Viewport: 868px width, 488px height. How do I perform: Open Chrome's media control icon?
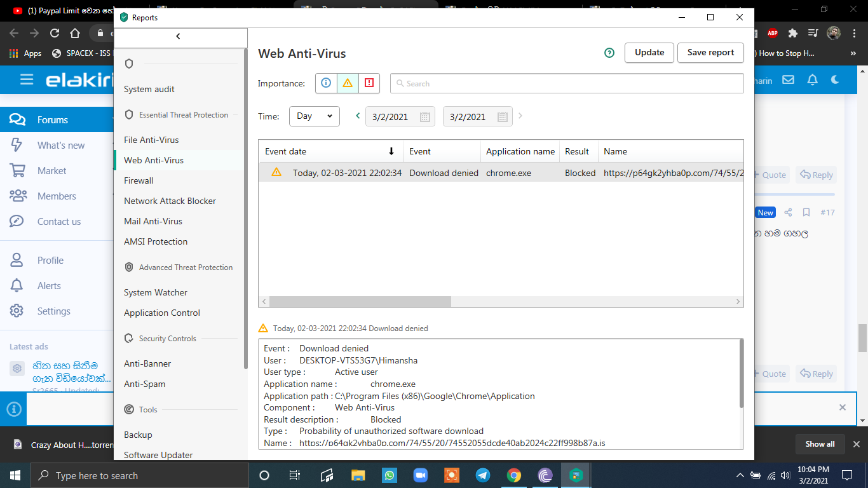pos(813,33)
